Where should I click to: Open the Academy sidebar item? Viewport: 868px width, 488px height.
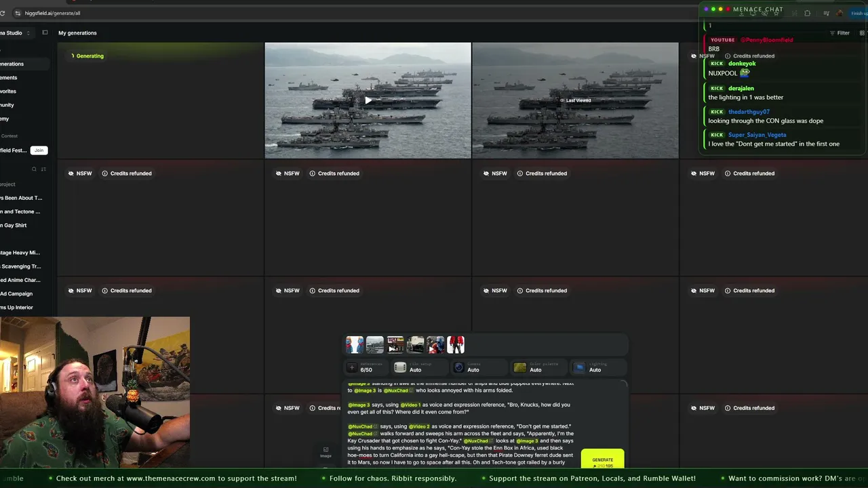5,119
